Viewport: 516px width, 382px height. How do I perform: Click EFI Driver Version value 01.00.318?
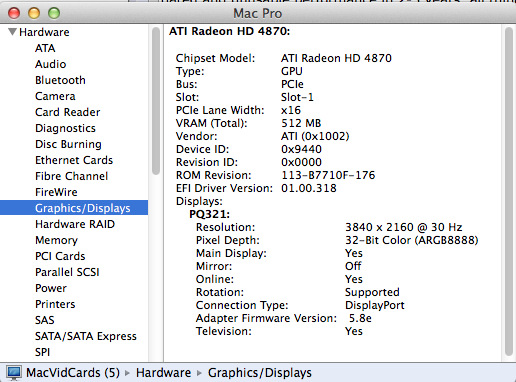pyautogui.click(x=309, y=188)
